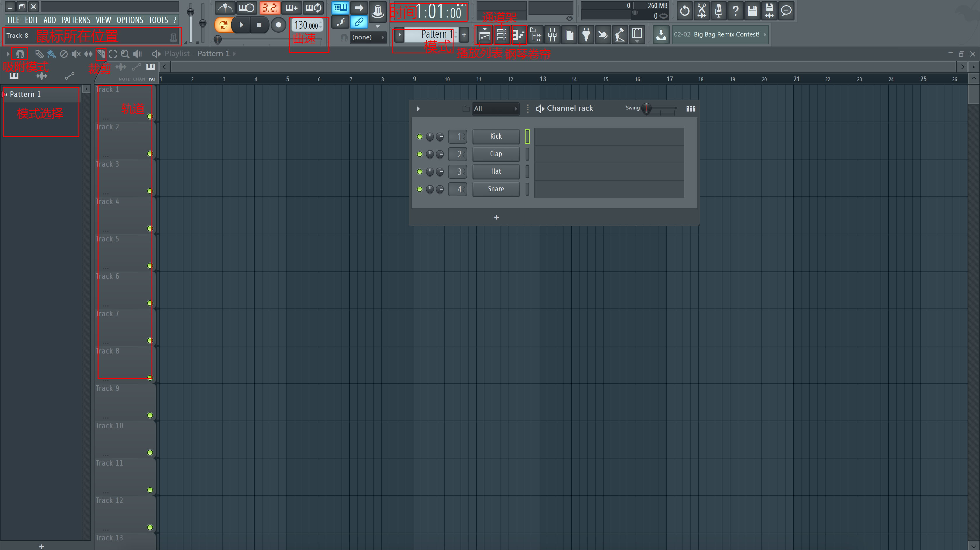Open the Channel rack view button

click(x=501, y=35)
